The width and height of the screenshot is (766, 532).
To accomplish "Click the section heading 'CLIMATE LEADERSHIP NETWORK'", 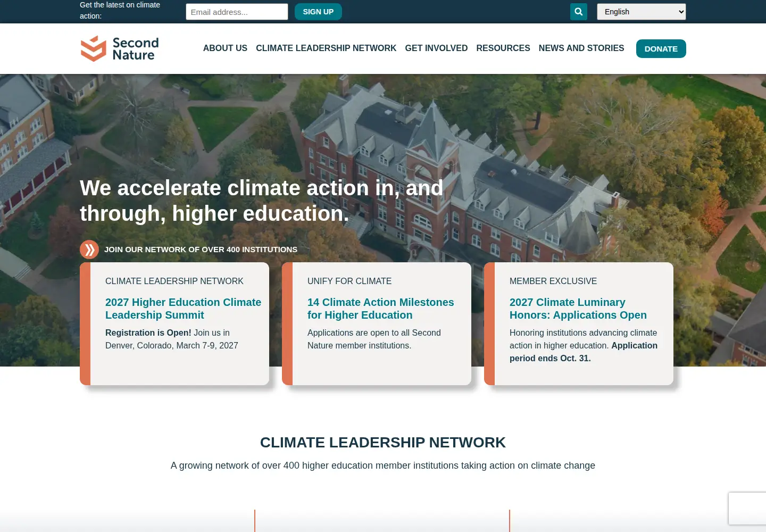I will 383,443.
